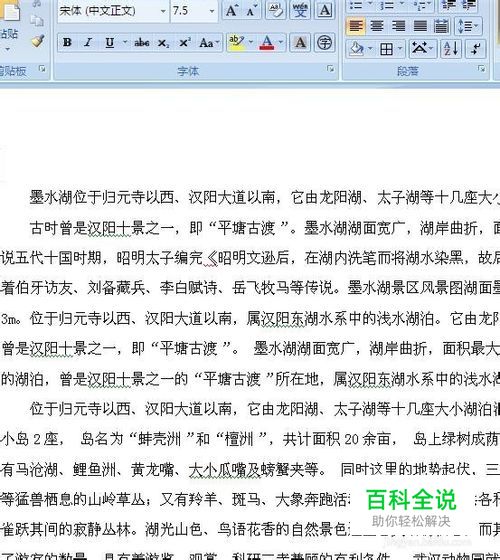Open the borders dropdown arrow

[x=400, y=48]
